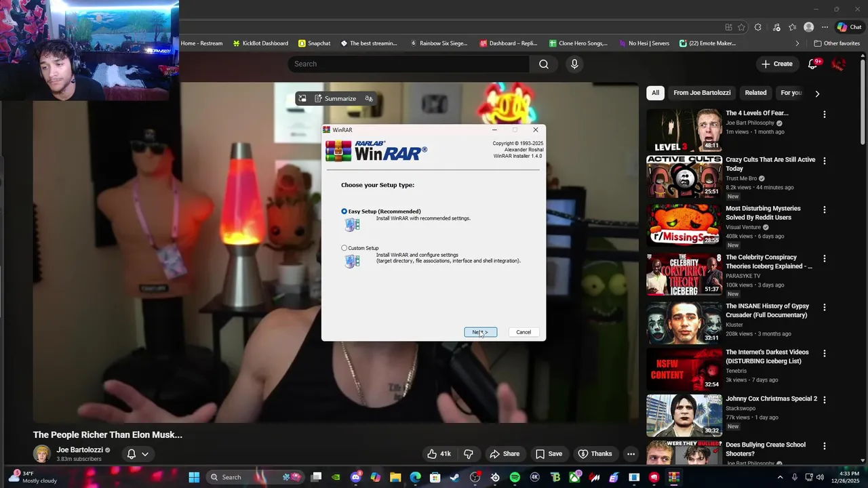Viewport: 868px width, 488px height.
Task: Select the All filter chip
Action: tap(655, 93)
